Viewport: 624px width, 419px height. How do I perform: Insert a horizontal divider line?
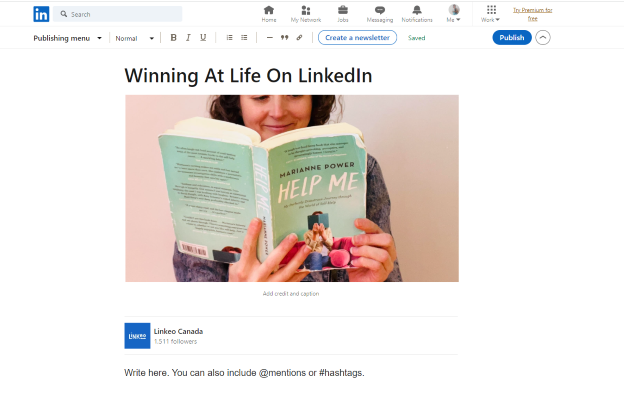click(x=270, y=37)
